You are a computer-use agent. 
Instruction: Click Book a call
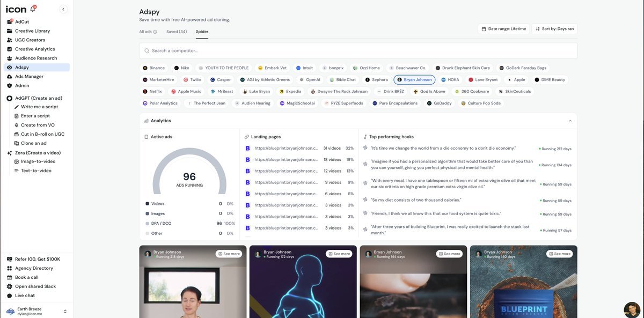pyautogui.click(x=26, y=277)
